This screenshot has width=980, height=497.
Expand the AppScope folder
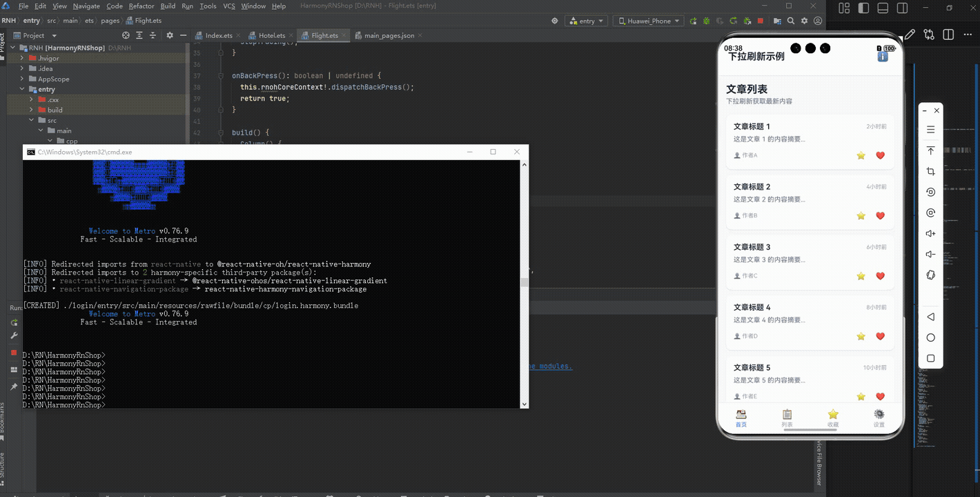point(22,79)
